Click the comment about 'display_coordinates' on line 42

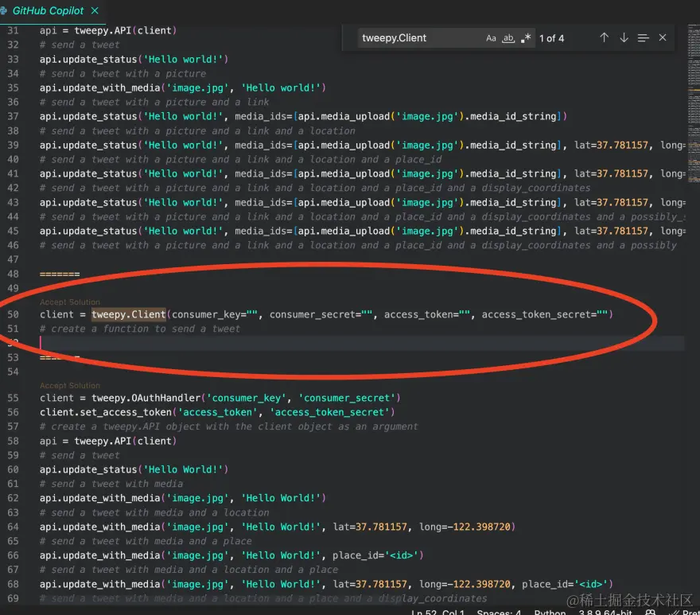pos(315,188)
